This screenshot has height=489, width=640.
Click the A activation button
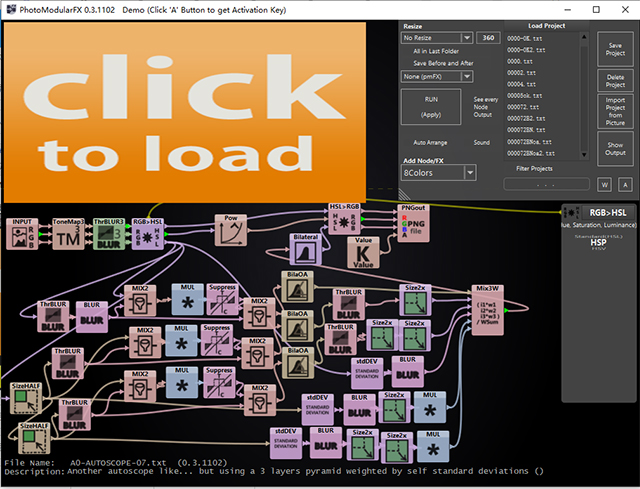[x=625, y=185]
